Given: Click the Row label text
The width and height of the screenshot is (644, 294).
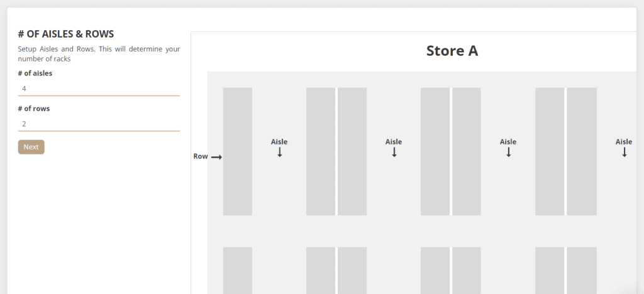Looking at the screenshot, I should click(201, 156).
